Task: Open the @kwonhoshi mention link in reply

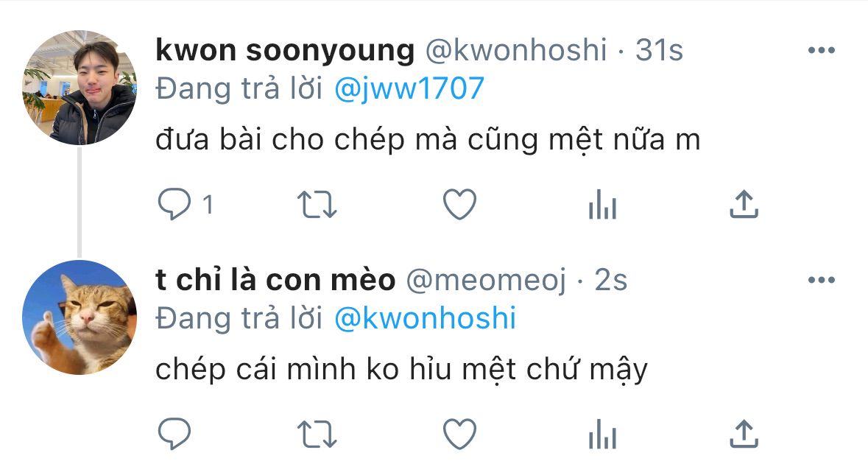Action: tap(425, 319)
